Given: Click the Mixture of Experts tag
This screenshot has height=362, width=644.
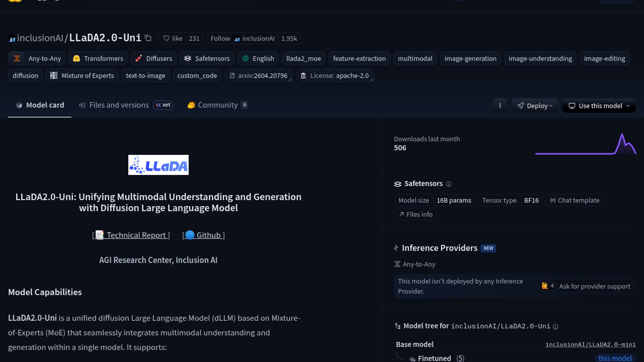Looking at the screenshot, I should coord(82,76).
